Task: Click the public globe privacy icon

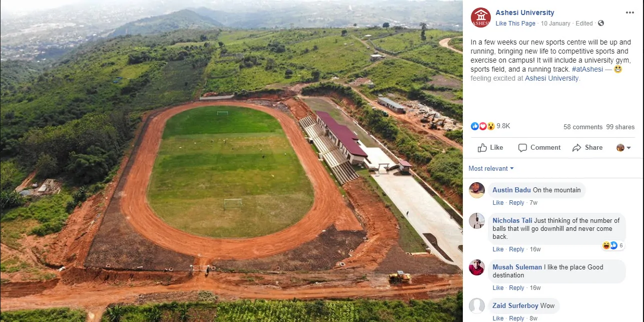Action: 601,24
